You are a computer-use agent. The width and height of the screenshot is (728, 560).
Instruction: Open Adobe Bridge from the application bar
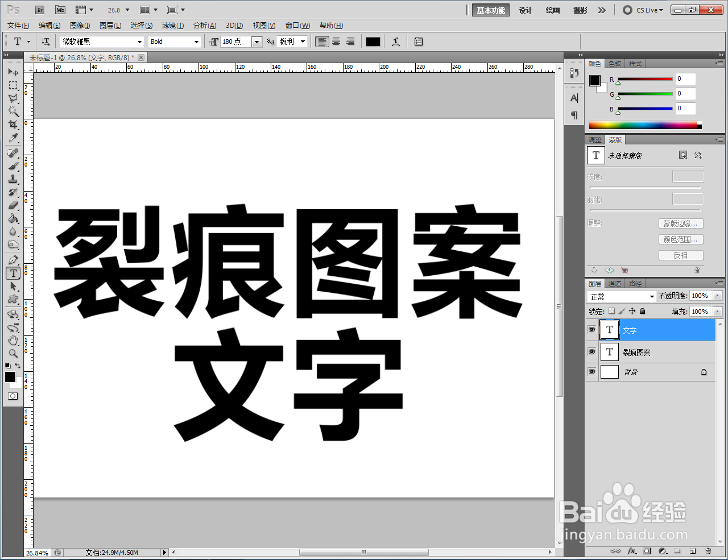39,10
